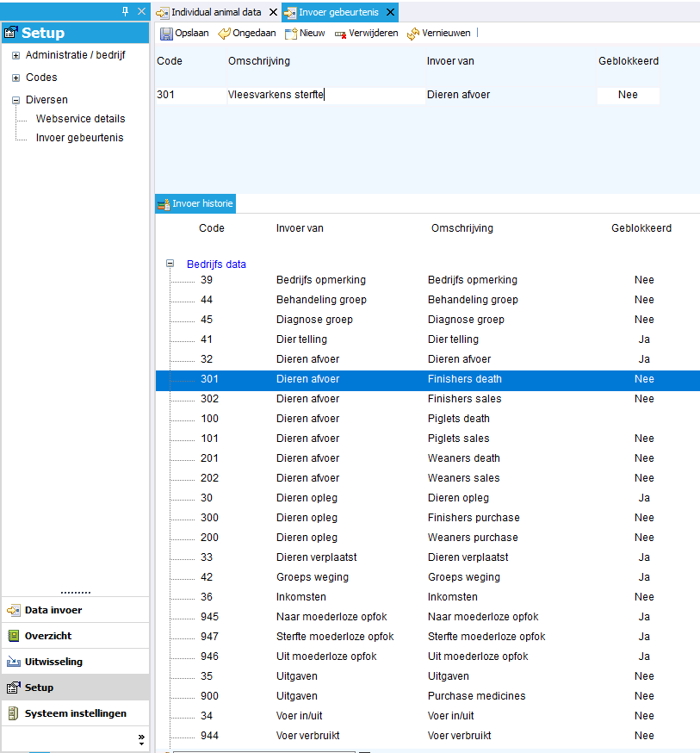This screenshot has width=700, height=753.
Task: Select Invoer gebeurtenis in the tree
Action: coord(80,138)
